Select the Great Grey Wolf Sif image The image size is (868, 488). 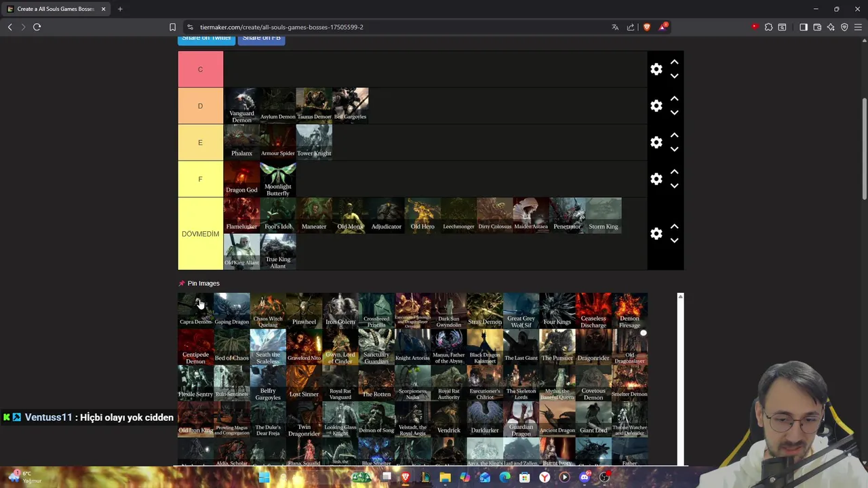(521, 310)
